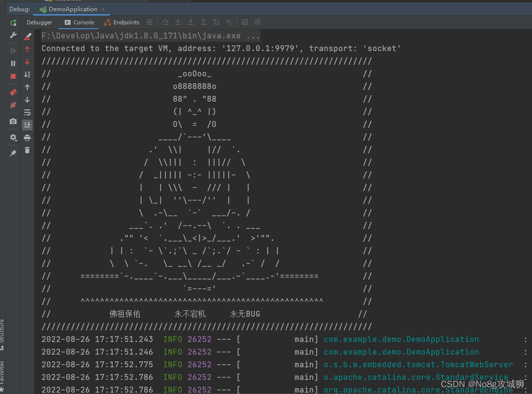Screen dimensions: 532x394
Task: Click Trace Current Stream Chain icon
Action: (257, 22)
